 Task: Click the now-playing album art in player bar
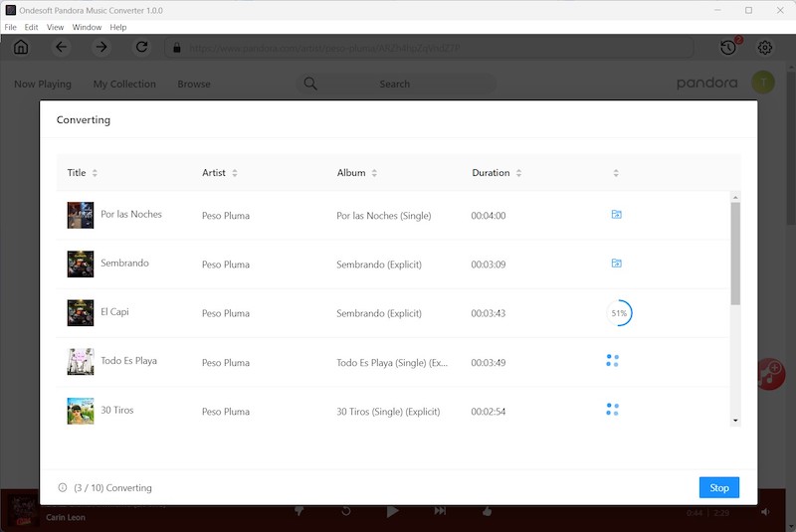22,512
